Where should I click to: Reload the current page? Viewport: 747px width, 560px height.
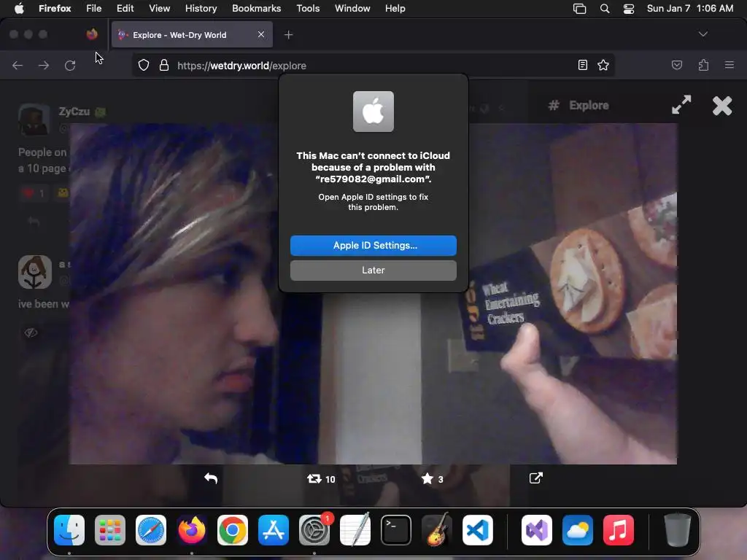pos(70,65)
